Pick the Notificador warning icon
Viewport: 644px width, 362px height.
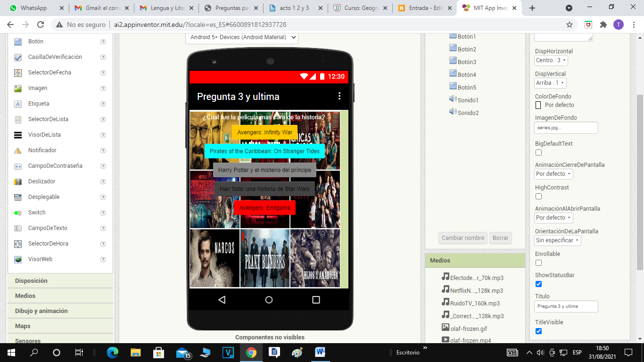pos(18,150)
